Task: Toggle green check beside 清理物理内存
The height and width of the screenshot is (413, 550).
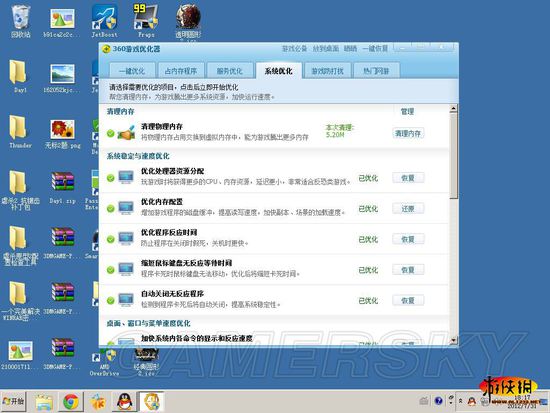Action: click(x=110, y=133)
